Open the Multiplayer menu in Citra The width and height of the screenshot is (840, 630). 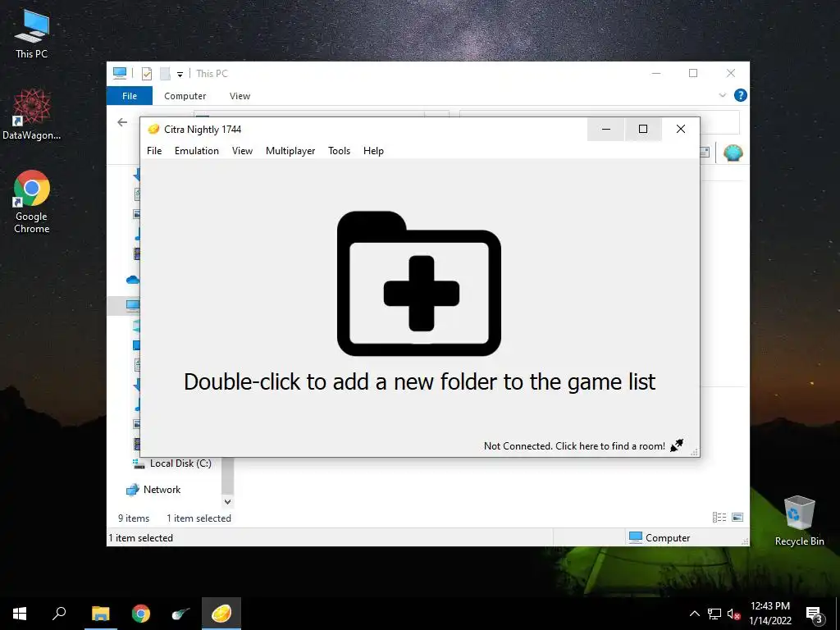point(290,151)
